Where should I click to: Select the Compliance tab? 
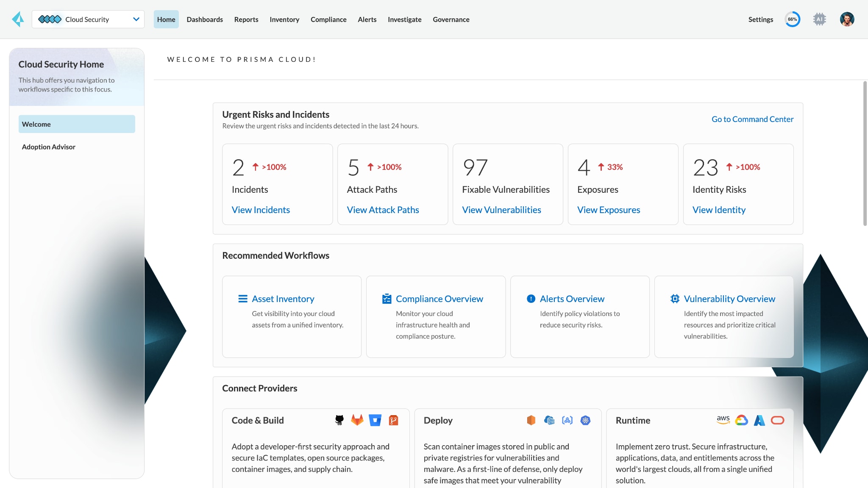tap(328, 19)
